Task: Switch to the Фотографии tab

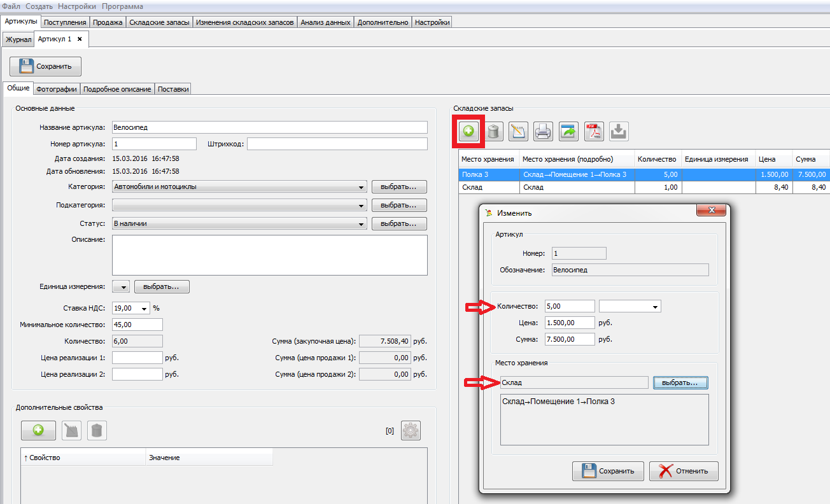Action: 57,89
